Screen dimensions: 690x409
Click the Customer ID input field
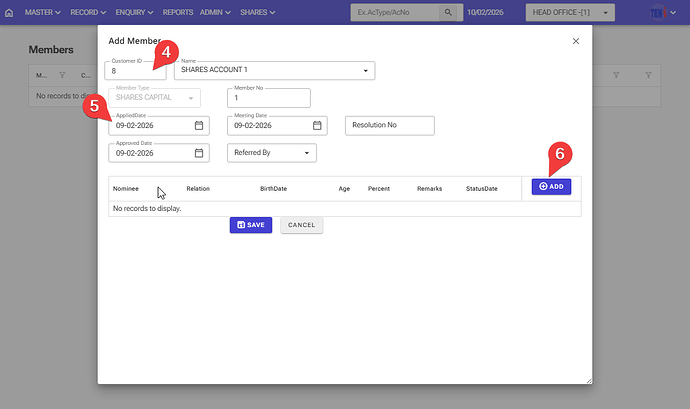coord(136,71)
